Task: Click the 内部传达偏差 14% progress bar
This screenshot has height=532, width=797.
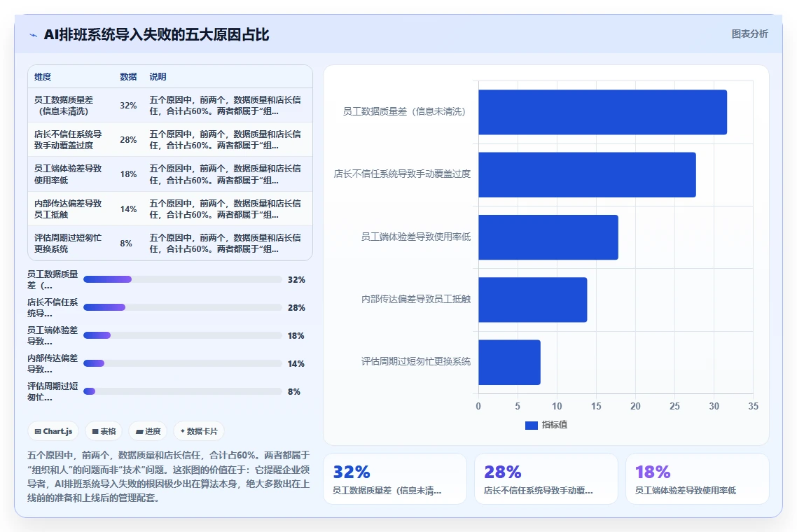Action: (183, 363)
